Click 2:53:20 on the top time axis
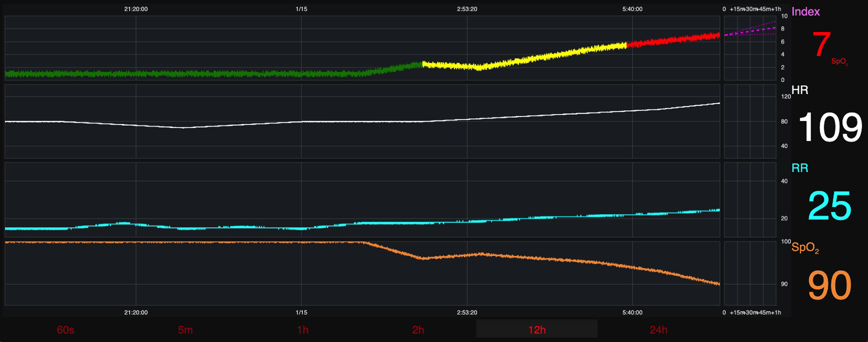This screenshot has width=868, height=342. pyautogui.click(x=467, y=9)
